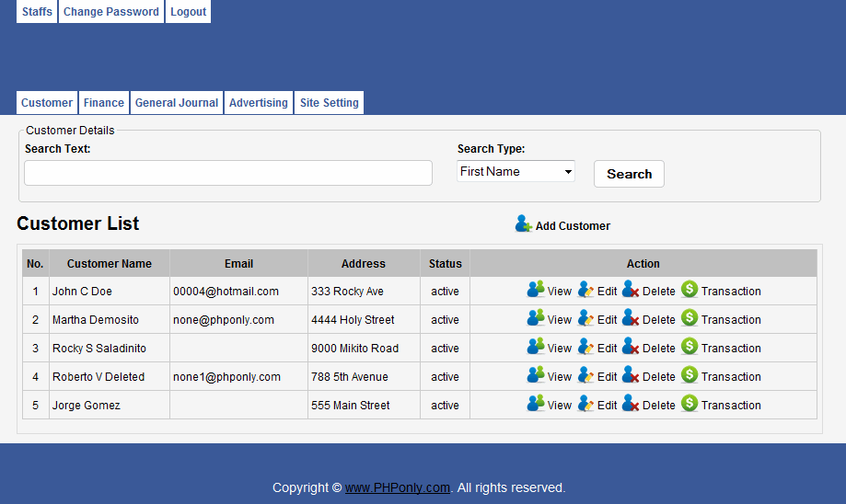846x504 pixels.
Task: Focus the Search Text input field
Action: click(x=228, y=173)
